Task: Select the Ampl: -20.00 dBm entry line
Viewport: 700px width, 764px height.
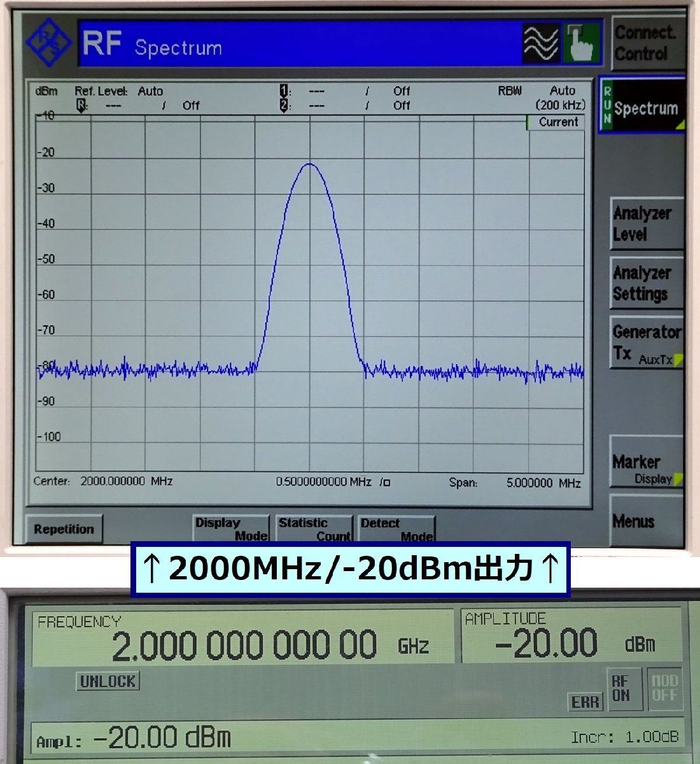Action: pos(134,739)
